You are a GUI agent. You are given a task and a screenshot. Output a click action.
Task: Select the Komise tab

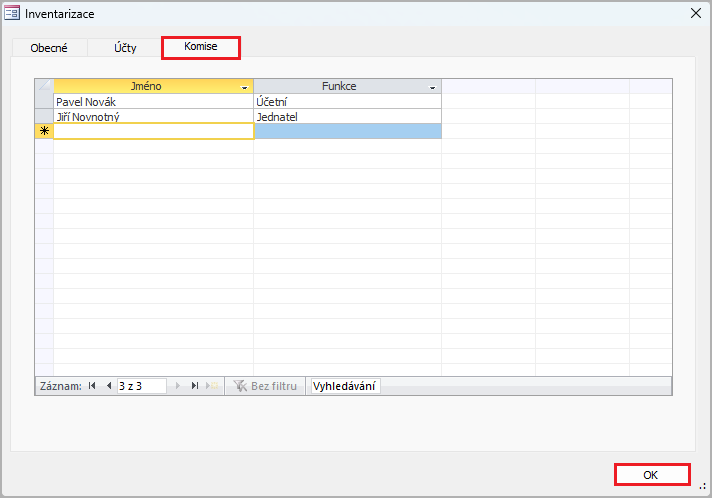pos(201,47)
